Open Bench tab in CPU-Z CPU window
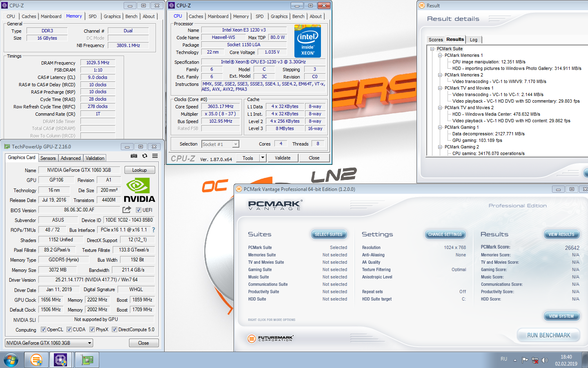Viewport: 588px width, 368px height. click(x=298, y=16)
